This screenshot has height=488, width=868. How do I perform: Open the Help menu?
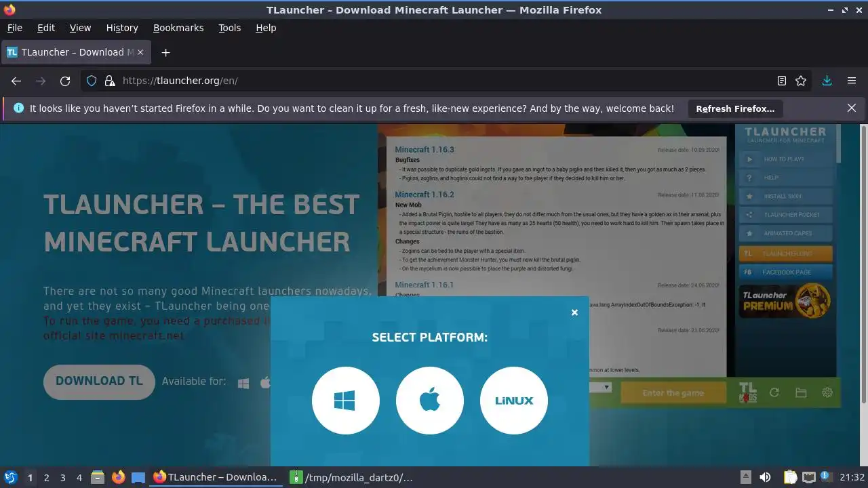coord(266,28)
